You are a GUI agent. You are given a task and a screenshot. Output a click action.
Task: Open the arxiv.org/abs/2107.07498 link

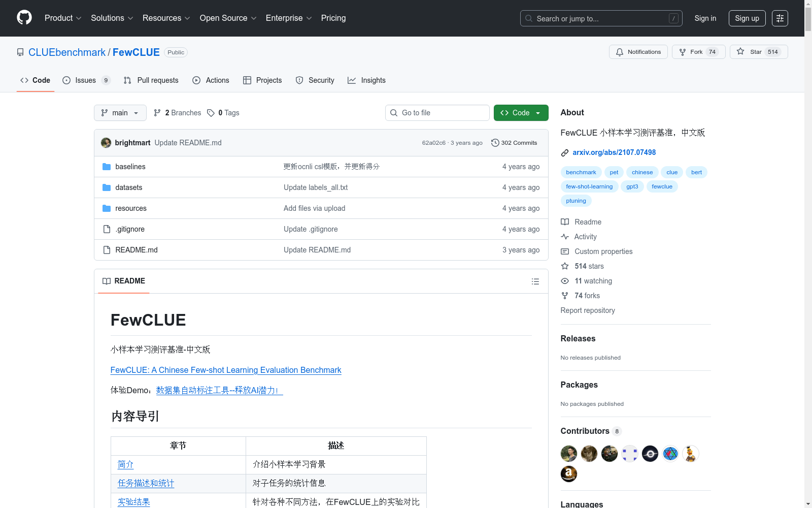coord(614,152)
